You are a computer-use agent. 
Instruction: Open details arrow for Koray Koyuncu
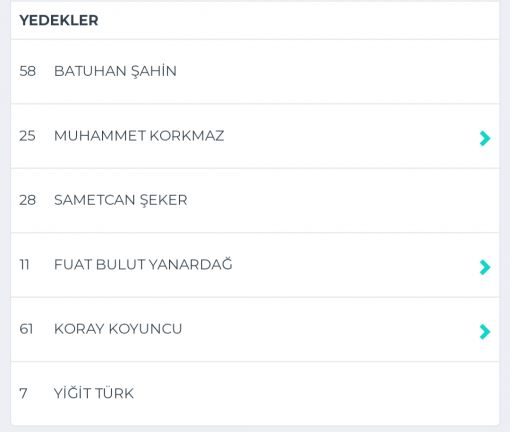tap(485, 331)
